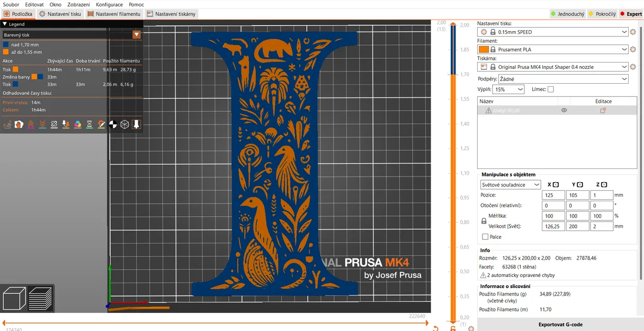Viewport: 644px width, 331px height.
Task: Click the Y size field showing 200
Action: click(577, 226)
